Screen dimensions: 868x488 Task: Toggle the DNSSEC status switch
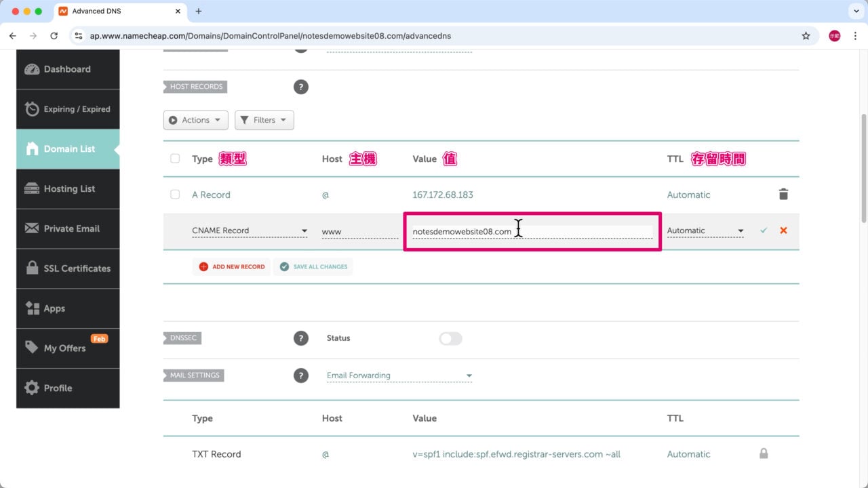450,338
